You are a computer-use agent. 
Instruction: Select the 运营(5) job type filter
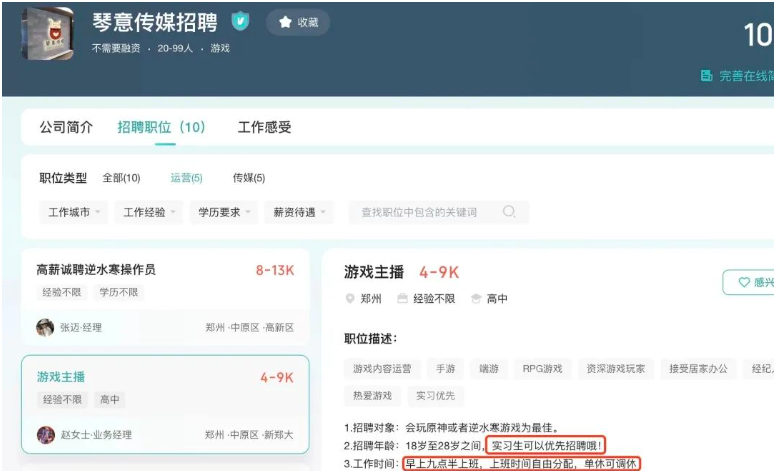[x=186, y=178]
